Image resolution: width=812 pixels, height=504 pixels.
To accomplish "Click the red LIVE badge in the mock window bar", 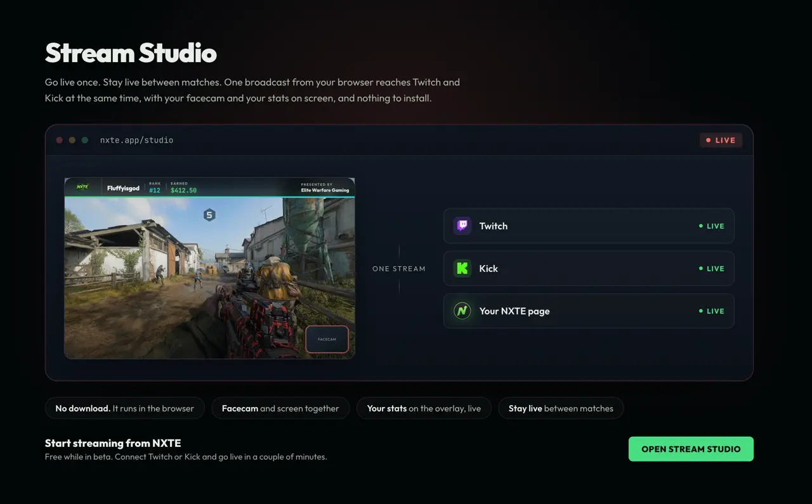I will tap(721, 140).
